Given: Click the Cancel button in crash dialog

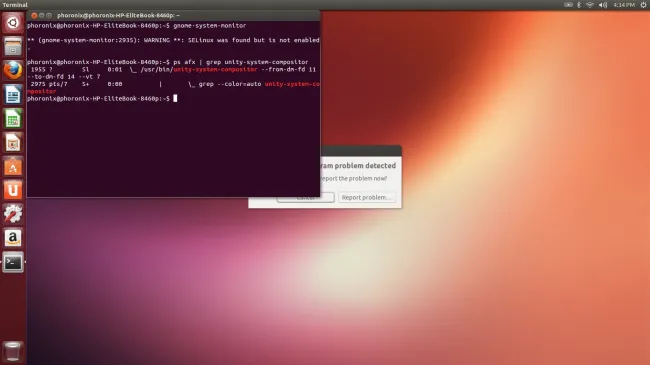Looking at the screenshot, I should tap(306, 199).
